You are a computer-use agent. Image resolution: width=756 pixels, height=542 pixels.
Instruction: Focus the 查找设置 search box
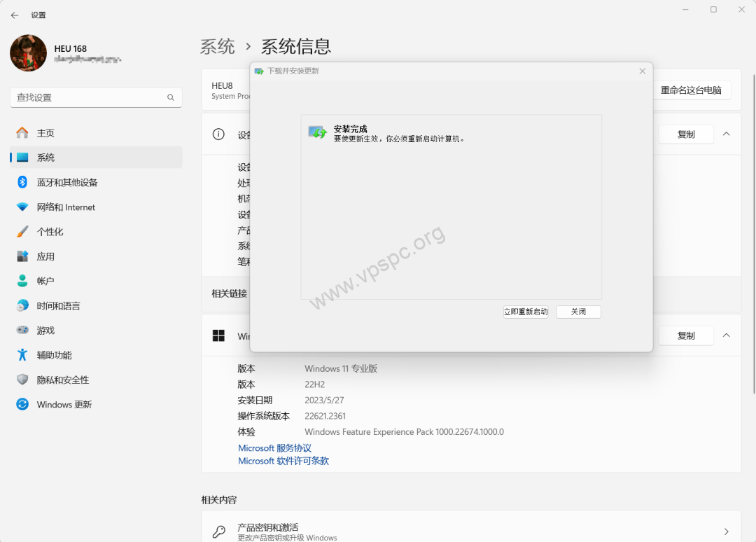coord(96,97)
